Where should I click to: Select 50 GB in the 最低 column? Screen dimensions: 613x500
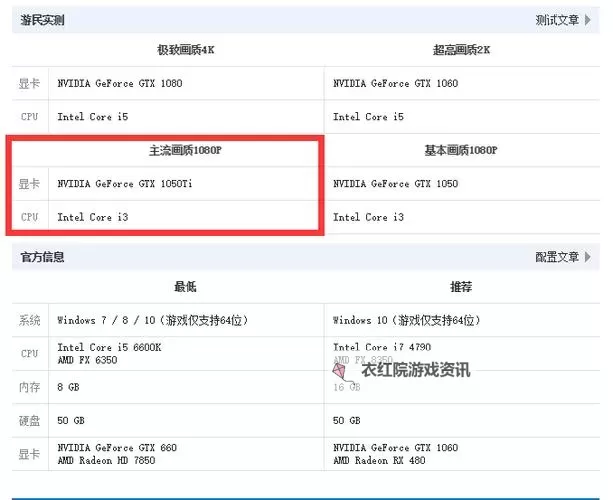tap(71, 421)
